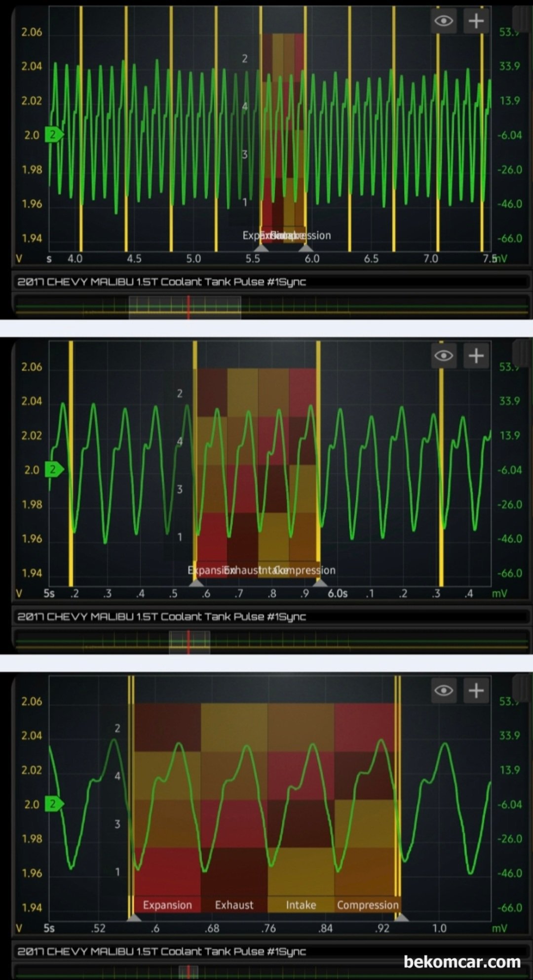The image size is (533, 980).
Task: Select the Intake phase label in the bottom scope
Action: click(x=301, y=905)
